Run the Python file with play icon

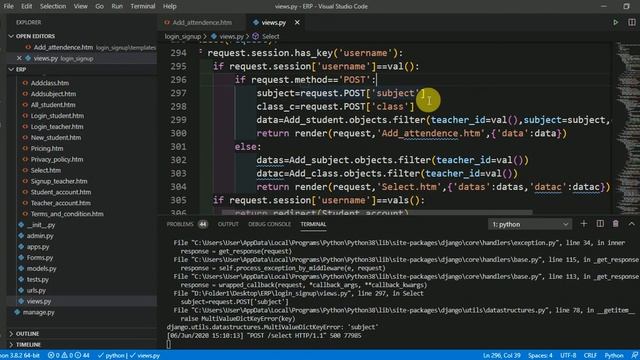(615, 22)
